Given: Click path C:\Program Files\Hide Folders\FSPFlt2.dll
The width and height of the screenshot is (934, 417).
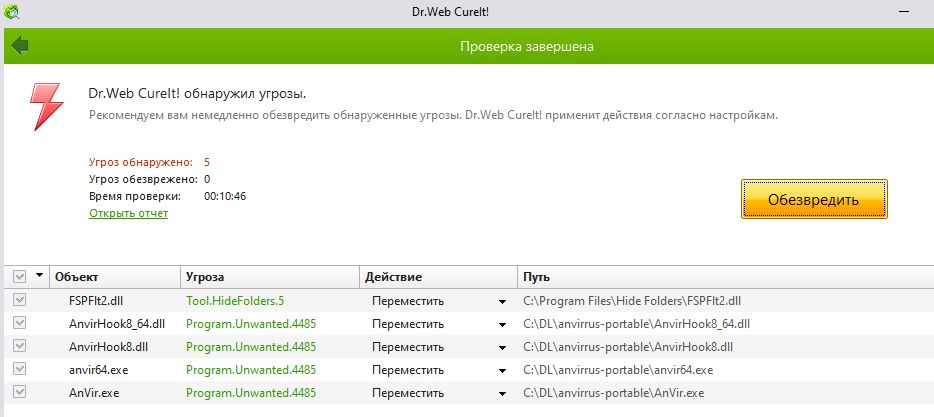Looking at the screenshot, I should click(x=632, y=301).
